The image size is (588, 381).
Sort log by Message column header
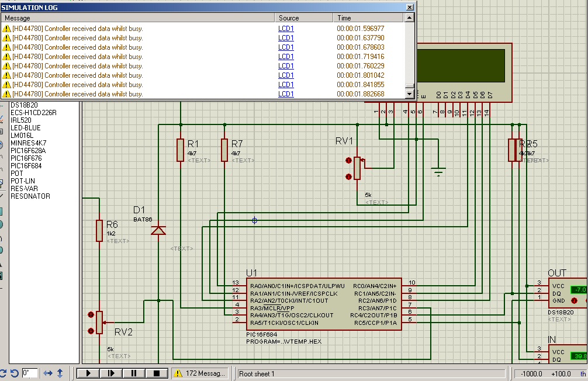(x=137, y=18)
